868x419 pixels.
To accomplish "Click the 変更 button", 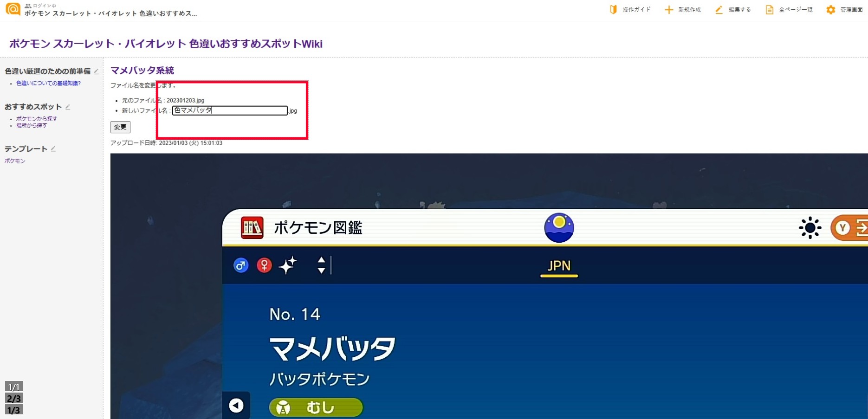I will (120, 127).
